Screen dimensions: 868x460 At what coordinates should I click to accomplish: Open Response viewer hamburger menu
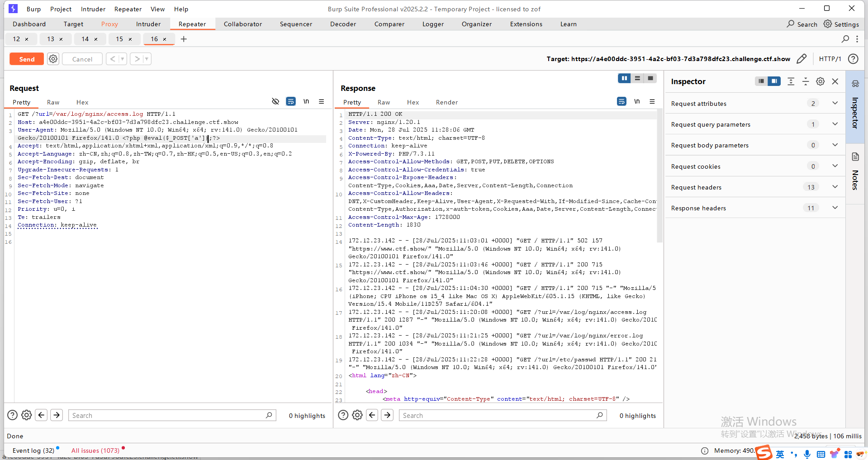652,101
